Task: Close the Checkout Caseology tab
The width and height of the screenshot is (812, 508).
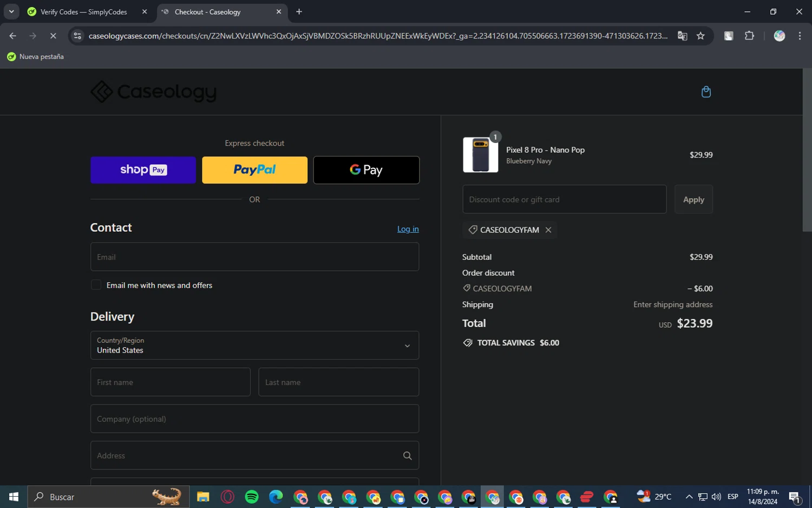Action: click(279, 11)
